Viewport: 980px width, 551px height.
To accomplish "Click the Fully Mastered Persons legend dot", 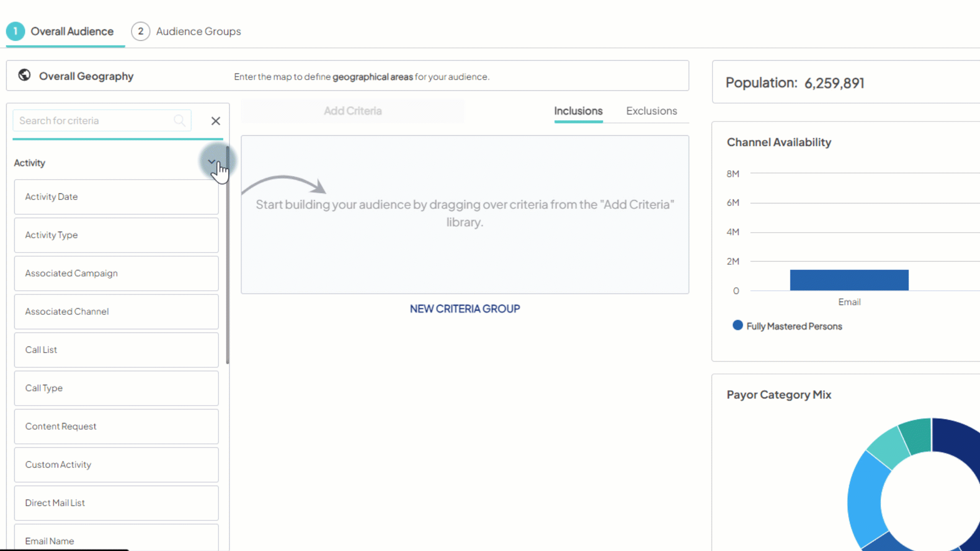I will coord(737,325).
